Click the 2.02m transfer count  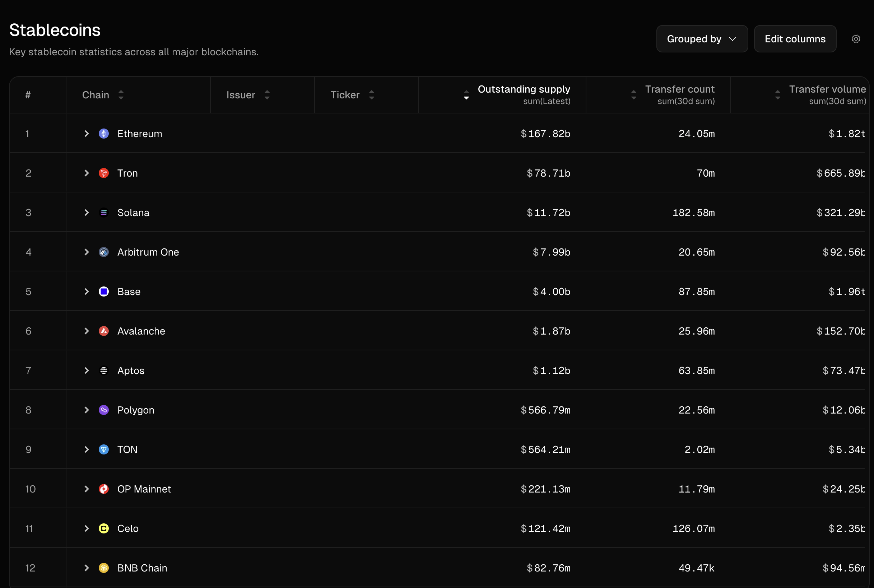[x=699, y=449]
